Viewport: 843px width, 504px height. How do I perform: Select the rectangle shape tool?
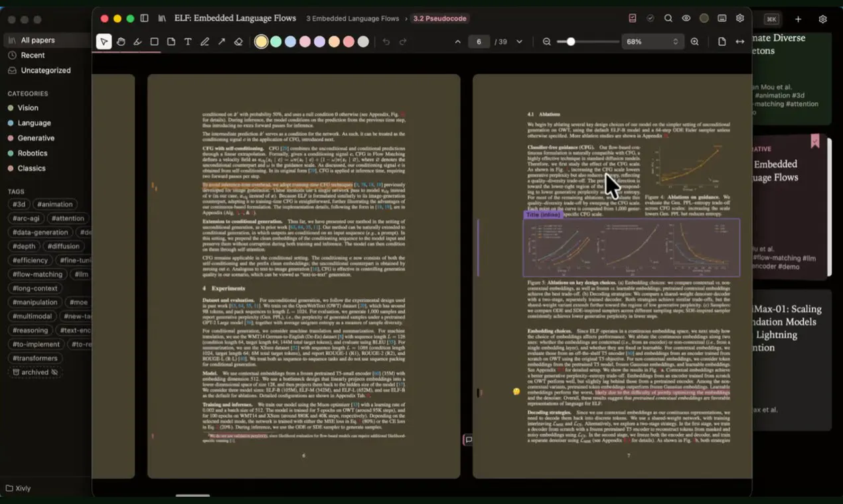click(x=154, y=42)
